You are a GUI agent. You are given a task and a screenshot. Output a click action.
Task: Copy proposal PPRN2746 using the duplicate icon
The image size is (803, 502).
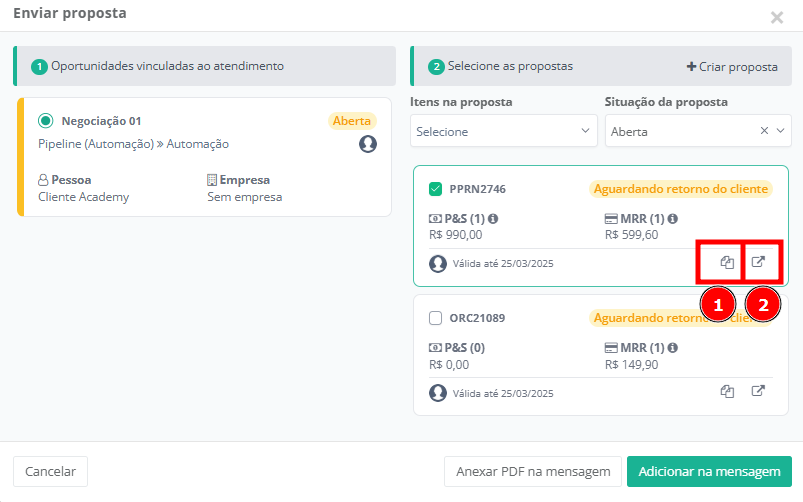(727, 263)
